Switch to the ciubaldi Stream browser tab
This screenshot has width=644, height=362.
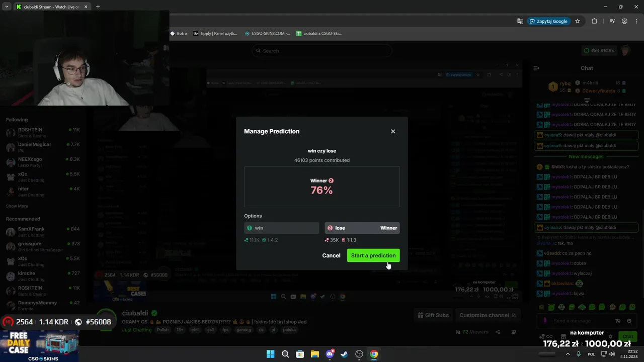[51, 7]
